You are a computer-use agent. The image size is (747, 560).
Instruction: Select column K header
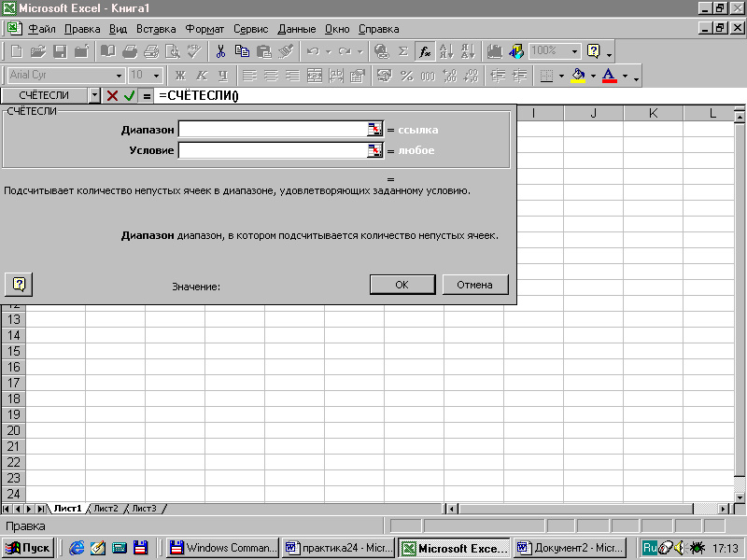coord(653,113)
